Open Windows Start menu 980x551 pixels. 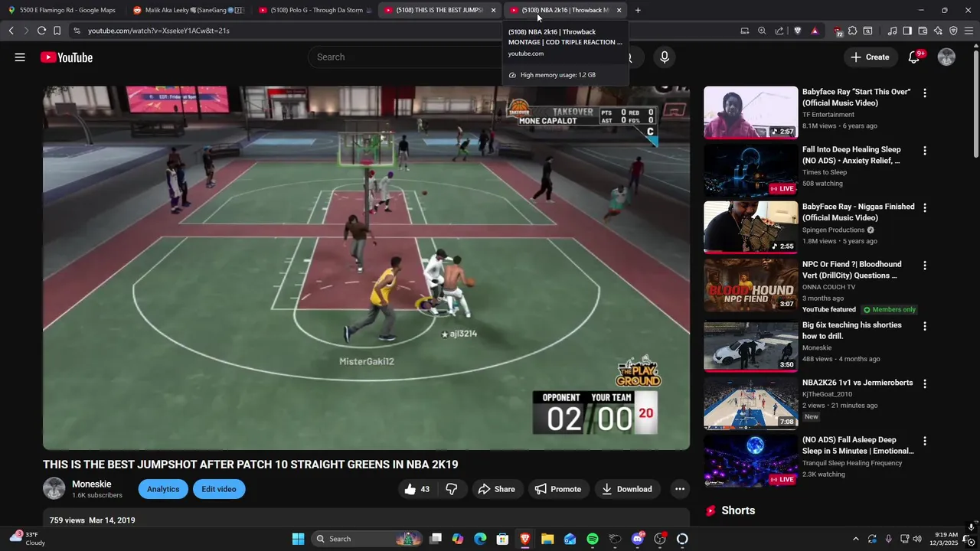(x=298, y=539)
